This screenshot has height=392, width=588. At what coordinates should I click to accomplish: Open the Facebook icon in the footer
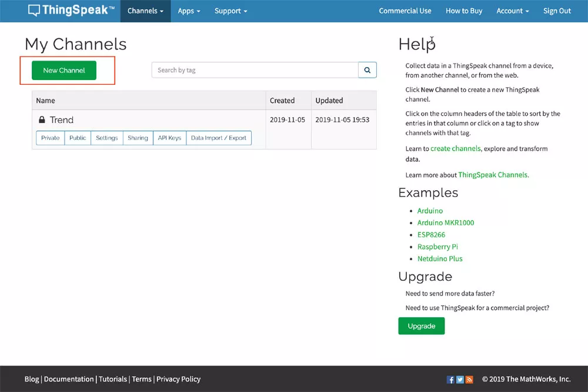[450, 380]
